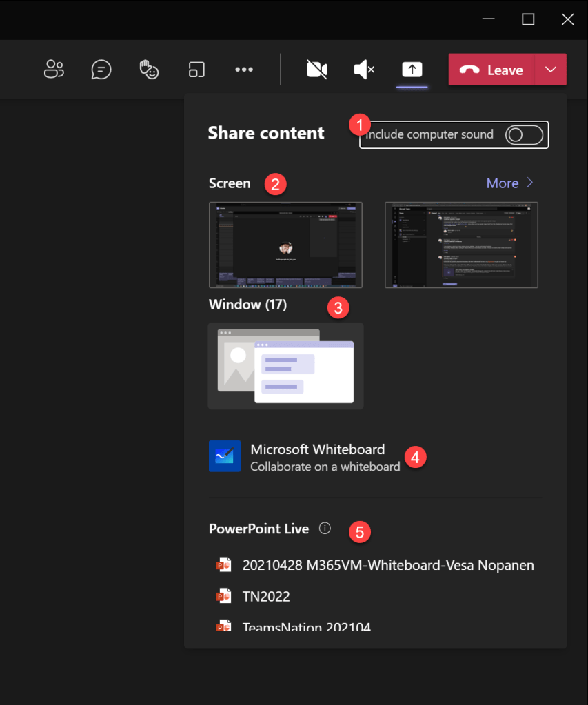Click the Share content tray icon

point(412,70)
